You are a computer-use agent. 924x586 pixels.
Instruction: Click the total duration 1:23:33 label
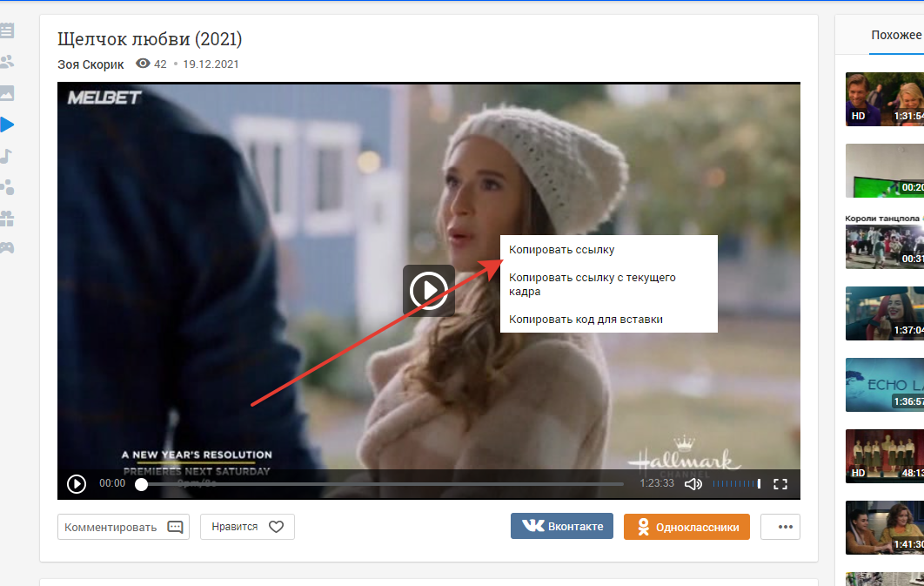(x=657, y=483)
